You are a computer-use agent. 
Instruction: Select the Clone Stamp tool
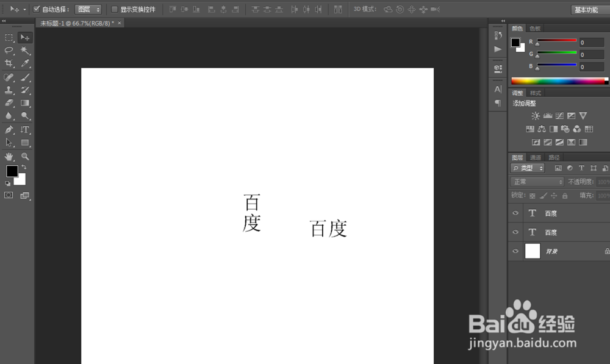coord(9,90)
